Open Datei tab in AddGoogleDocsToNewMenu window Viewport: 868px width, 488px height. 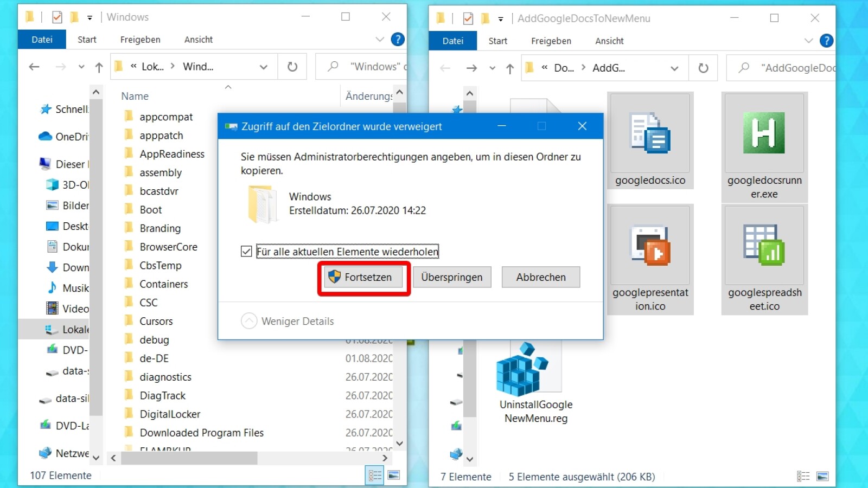[452, 41]
